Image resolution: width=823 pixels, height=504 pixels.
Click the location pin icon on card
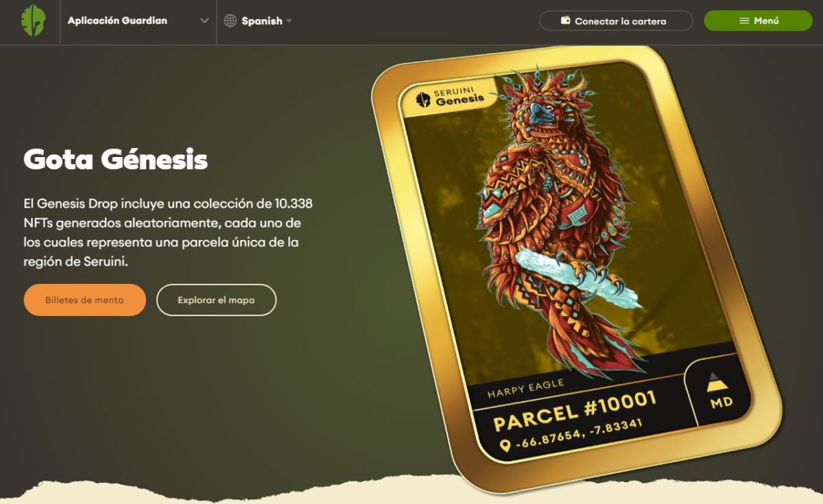505,446
